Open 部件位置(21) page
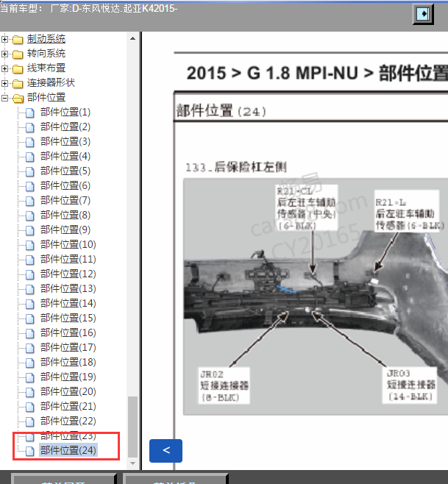The height and width of the screenshot is (484, 448). pos(68,406)
